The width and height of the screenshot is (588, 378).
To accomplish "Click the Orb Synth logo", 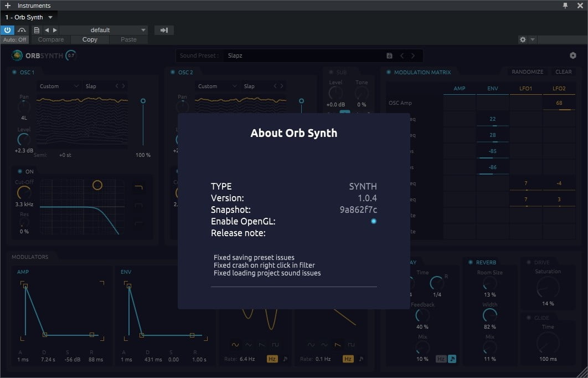I will click(x=17, y=55).
